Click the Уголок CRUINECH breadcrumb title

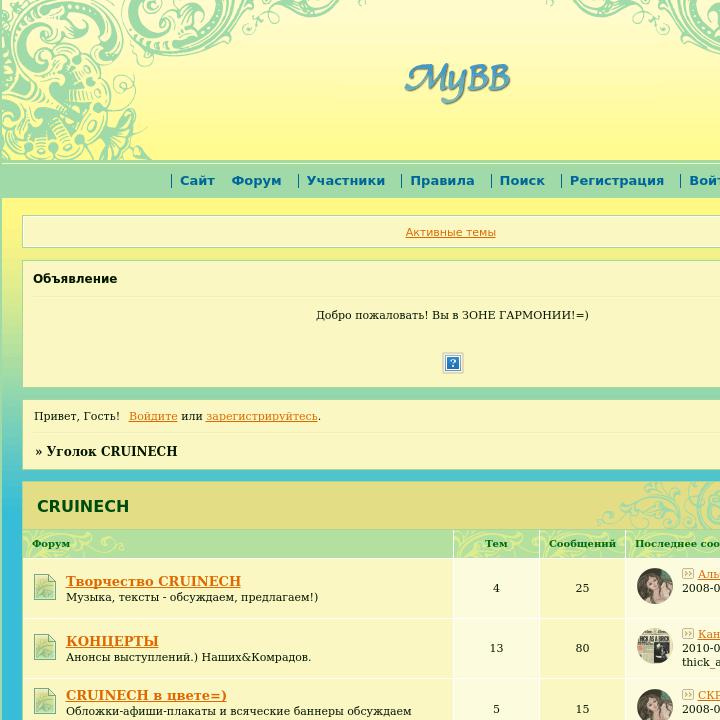[112, 451]
